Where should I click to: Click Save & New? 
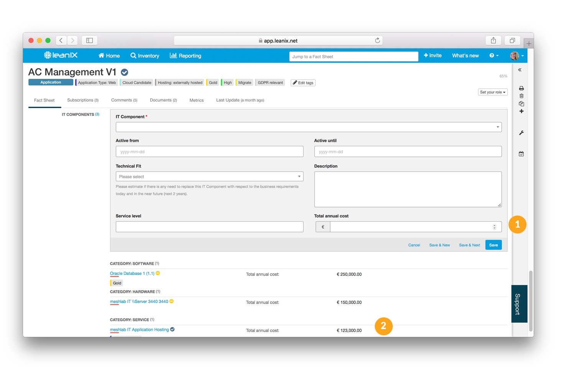point(440,245)
